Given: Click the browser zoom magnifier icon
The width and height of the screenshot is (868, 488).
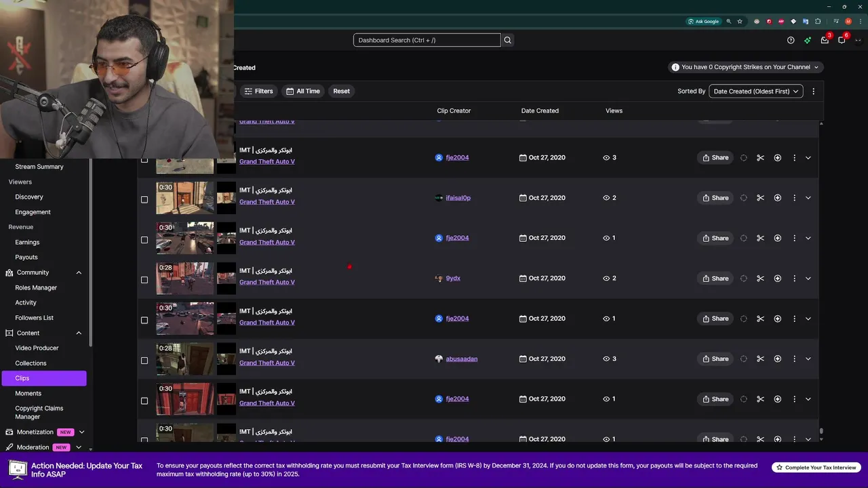Looking at the screenshot, I should click(x=729, y=21).
